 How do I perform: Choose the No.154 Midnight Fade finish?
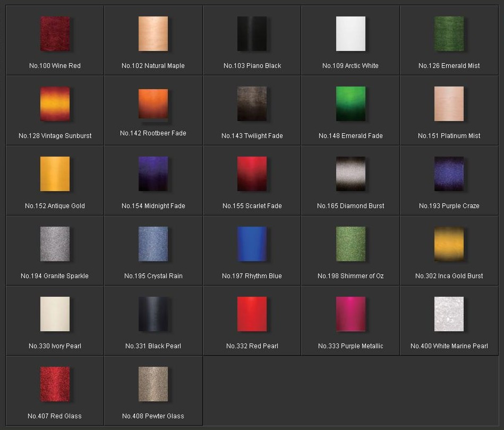click(x=153, y=174)
